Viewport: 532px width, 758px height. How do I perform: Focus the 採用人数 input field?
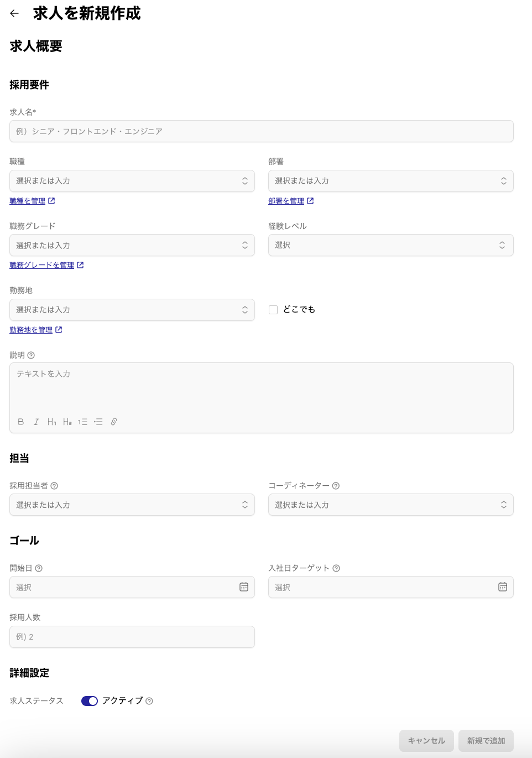click(x=132, y=637)
